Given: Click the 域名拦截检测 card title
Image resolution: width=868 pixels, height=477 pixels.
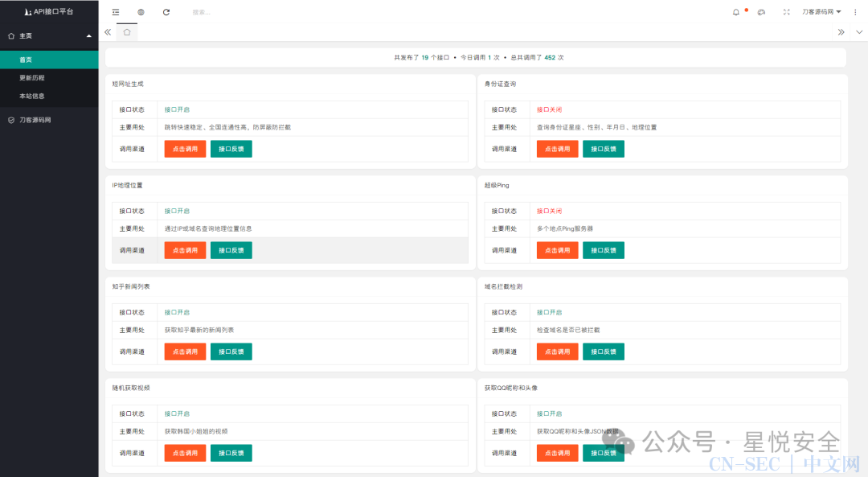Looking at the screenshot, I should click(504, 287).
